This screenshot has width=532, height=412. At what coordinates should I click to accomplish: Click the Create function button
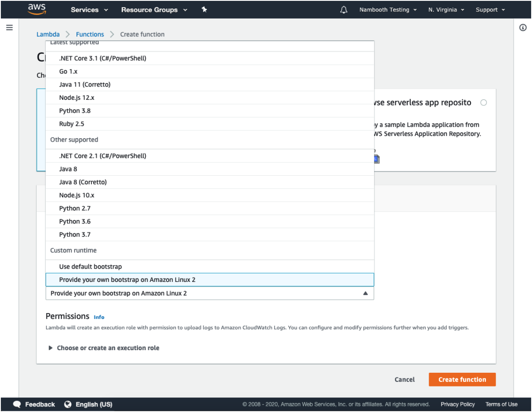pyautogui.click(x=462, y=379)
